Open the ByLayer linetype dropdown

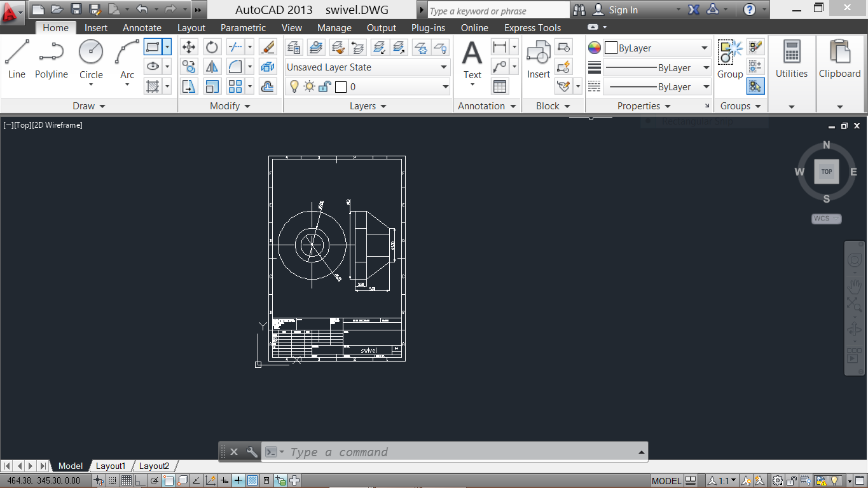(657, 87)
